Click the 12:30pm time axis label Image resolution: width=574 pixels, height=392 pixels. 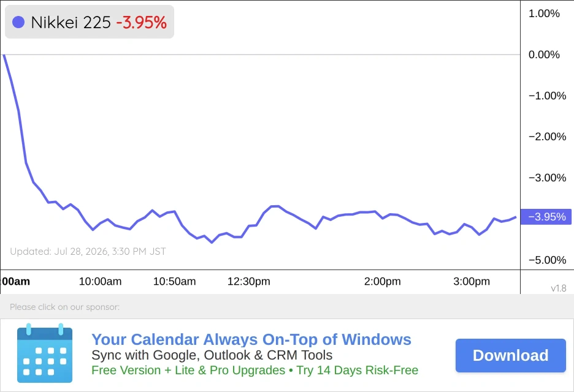click(x=248, y=281)
